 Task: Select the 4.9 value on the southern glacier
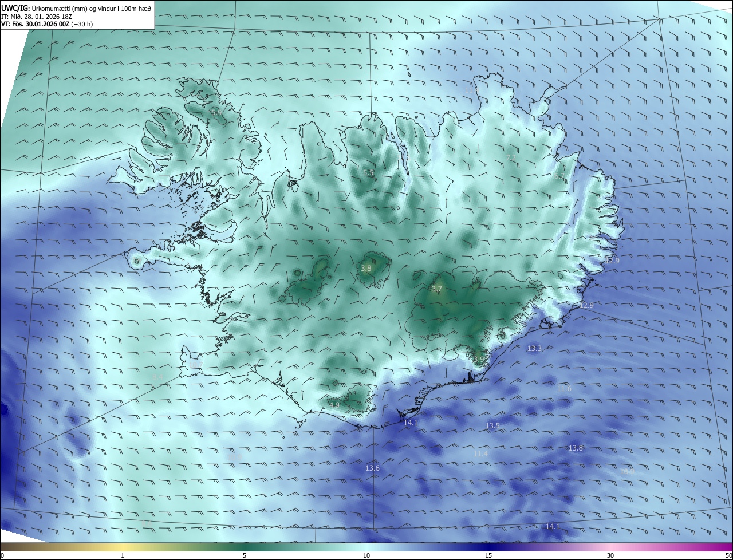(x=334, y=405)
